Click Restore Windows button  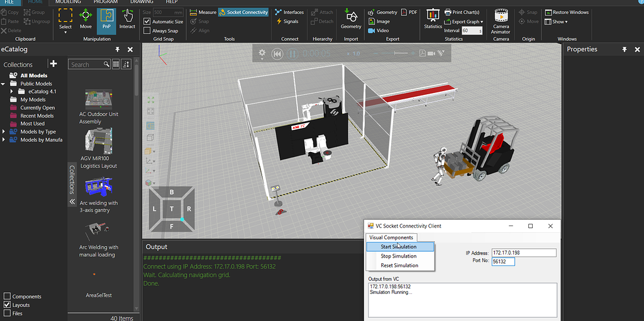coord(567,12)
